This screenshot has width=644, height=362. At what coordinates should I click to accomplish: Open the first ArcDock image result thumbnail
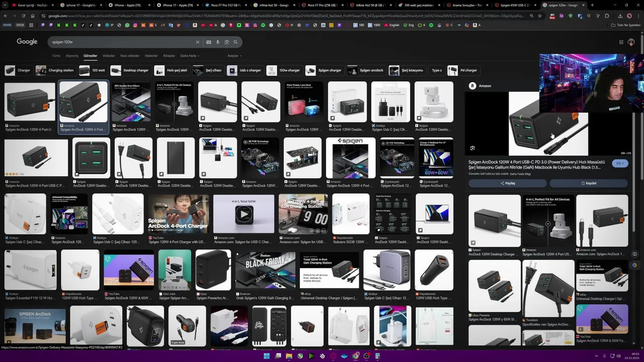click(x=30, y=102)
